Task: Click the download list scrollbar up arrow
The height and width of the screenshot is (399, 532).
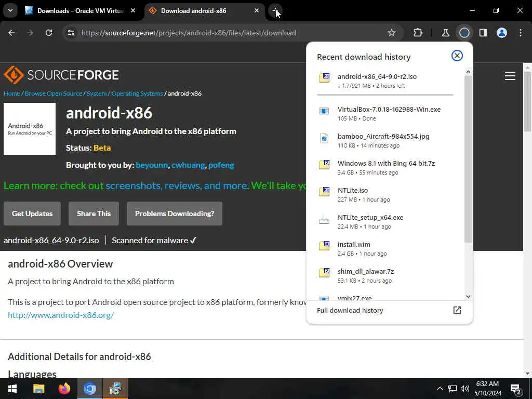Action: [468, 72]
